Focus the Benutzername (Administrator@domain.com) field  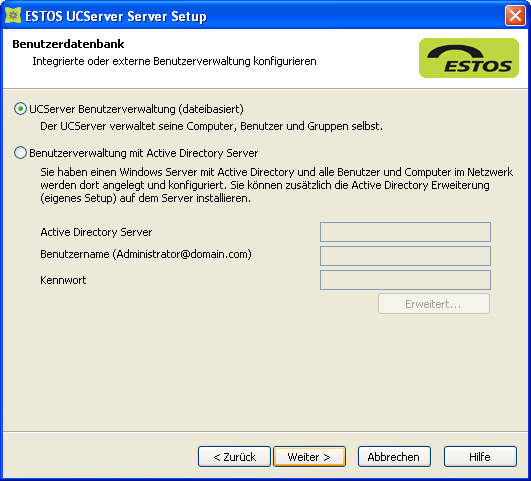[x=405, y=256]
